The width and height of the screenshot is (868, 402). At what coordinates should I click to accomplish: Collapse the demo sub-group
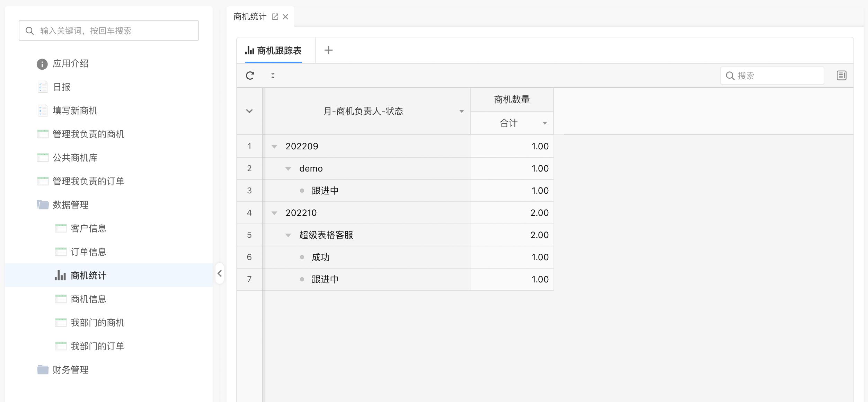point(288,169)
